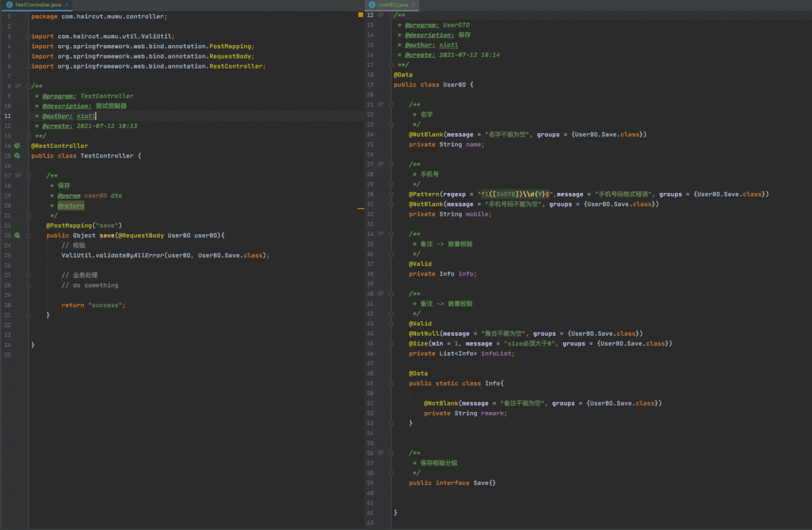
Task: Click the @Data annotation above class UserBO
Action: pyautogui.click(x=403, y=75)
